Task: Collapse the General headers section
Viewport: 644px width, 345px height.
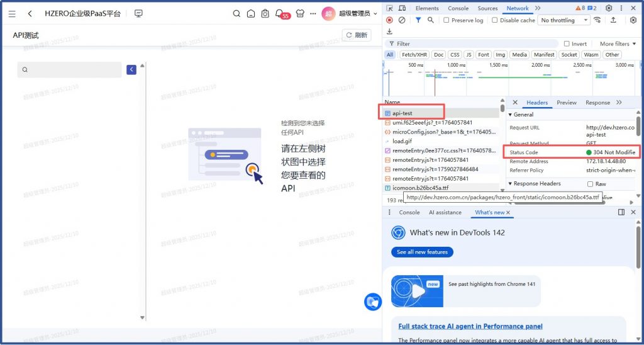Action: click(x=511, y=115)
